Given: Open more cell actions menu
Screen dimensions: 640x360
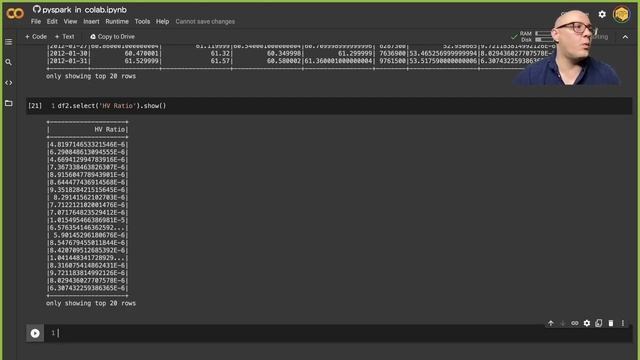Looking at the screenshot, I should [623, 323].
